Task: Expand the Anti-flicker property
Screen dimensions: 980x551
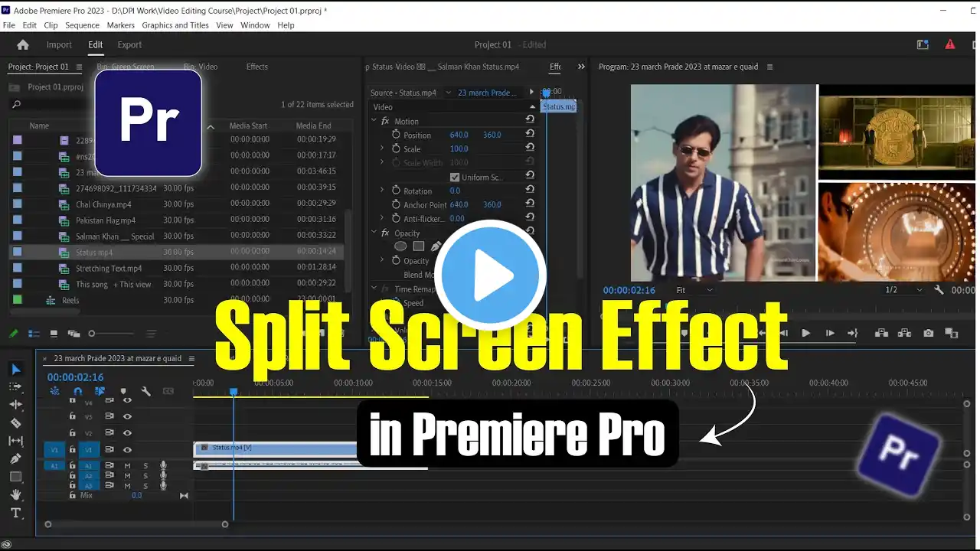Action: pyautogui.click(x=382, y=219)
